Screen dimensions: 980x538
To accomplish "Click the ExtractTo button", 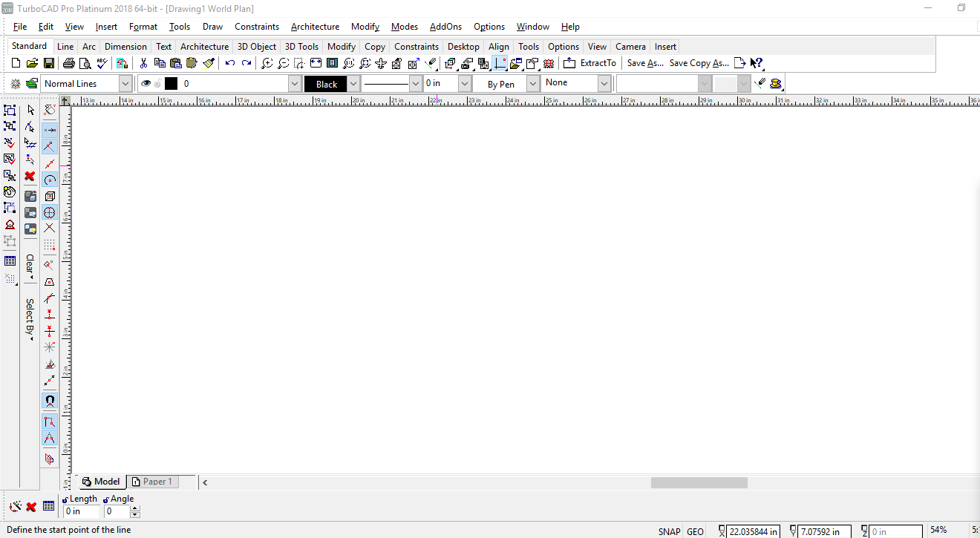I will 598,63.
